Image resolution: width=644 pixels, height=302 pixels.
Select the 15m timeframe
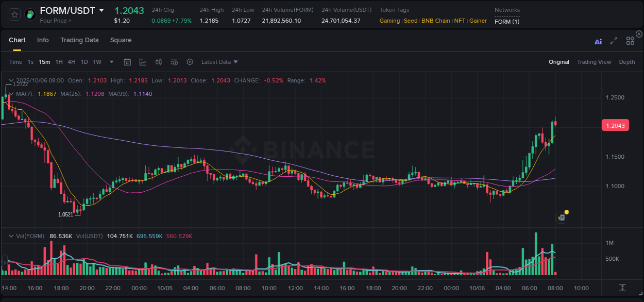pyautogui.click(x=44, y=62)
